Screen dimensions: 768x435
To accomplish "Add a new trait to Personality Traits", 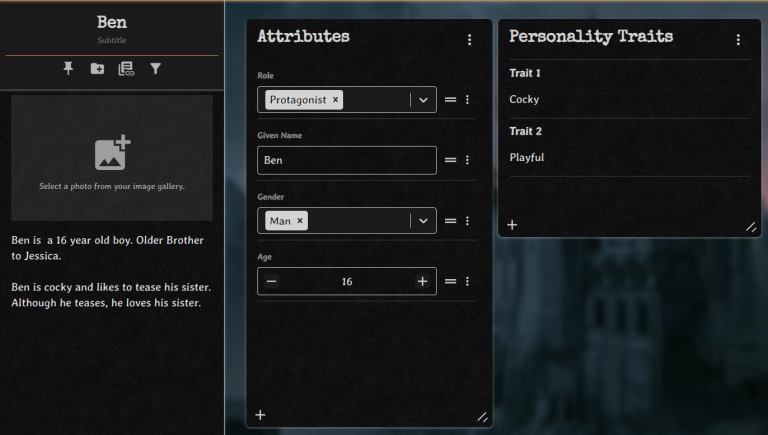I will pyautogui.click(x=512, y=225).
